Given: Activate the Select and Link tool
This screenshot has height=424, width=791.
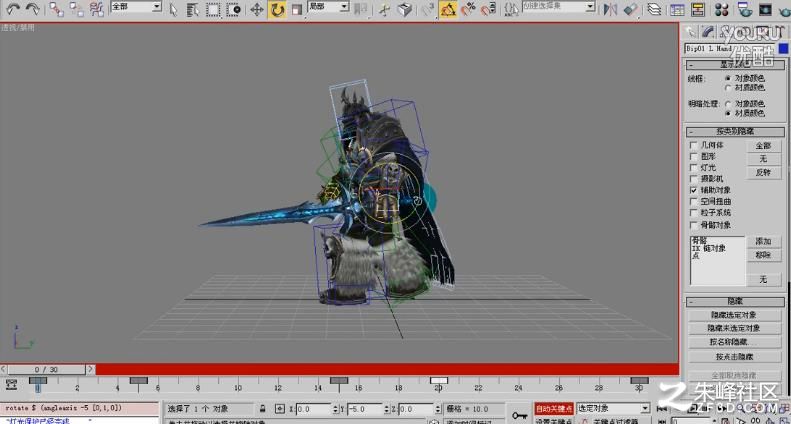Looking at the screenshot, I should [56, 9].
